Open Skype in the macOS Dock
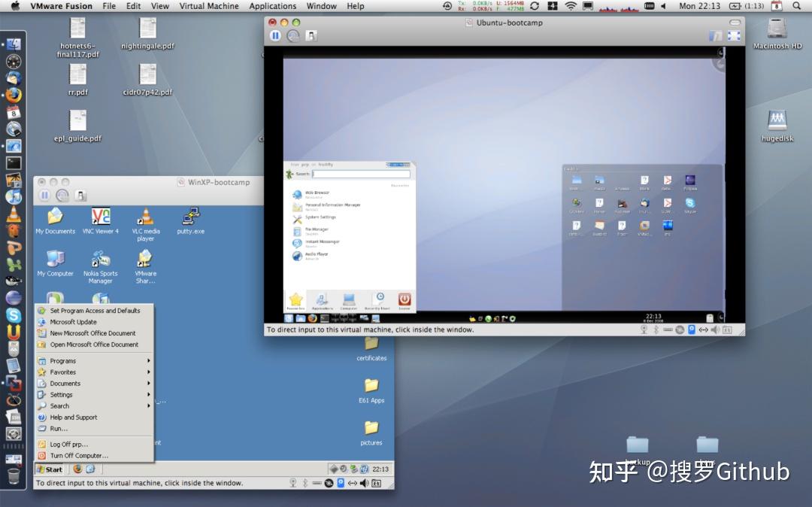 pyautogui.click(x=14, y=315)
